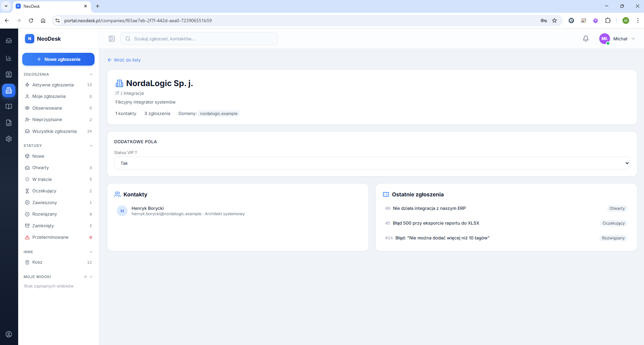The height and width of the screenshot is (345, 644).
Task: Open the saved passwords key icon
Action: coord(544,21)
